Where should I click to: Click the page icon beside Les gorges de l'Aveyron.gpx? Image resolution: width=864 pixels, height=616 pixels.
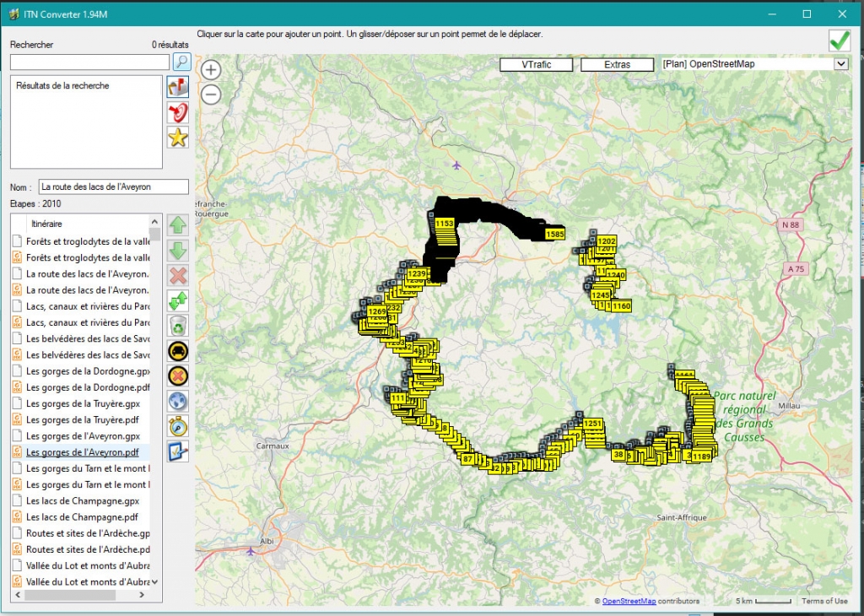(17, 435)
